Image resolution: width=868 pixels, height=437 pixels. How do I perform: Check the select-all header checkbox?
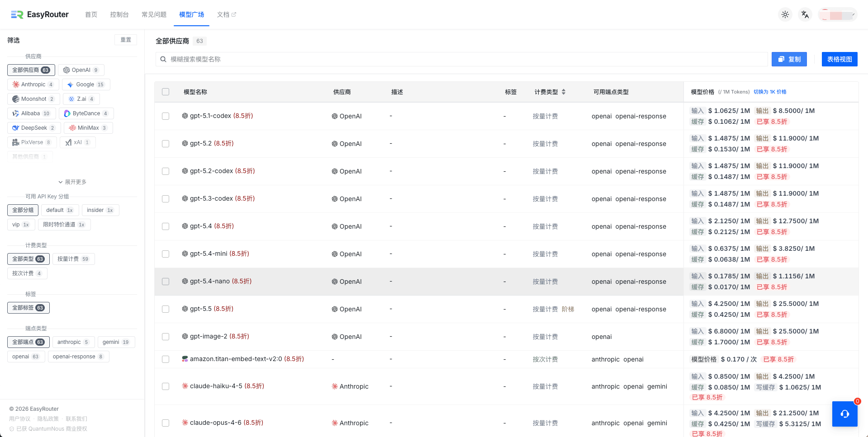(x=166, y=92)
